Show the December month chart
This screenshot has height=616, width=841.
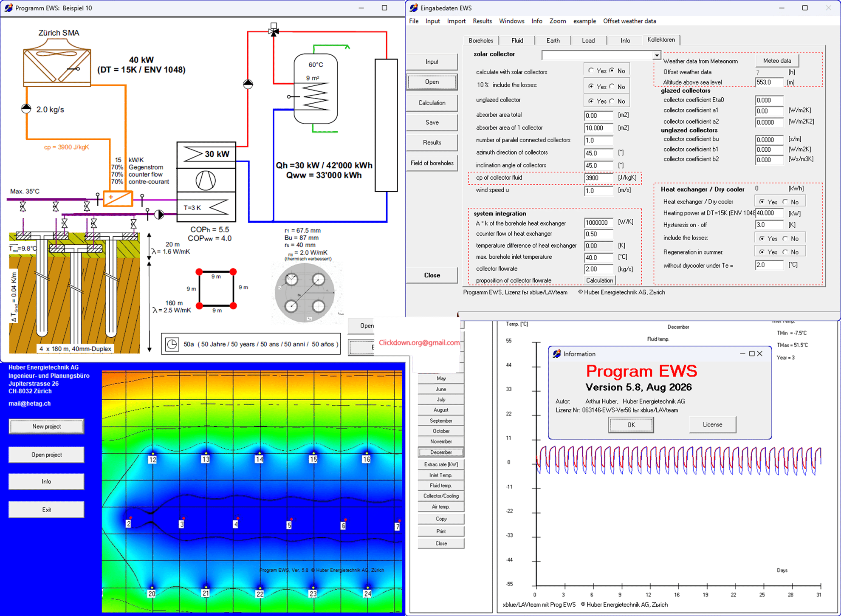pos(441,452)
